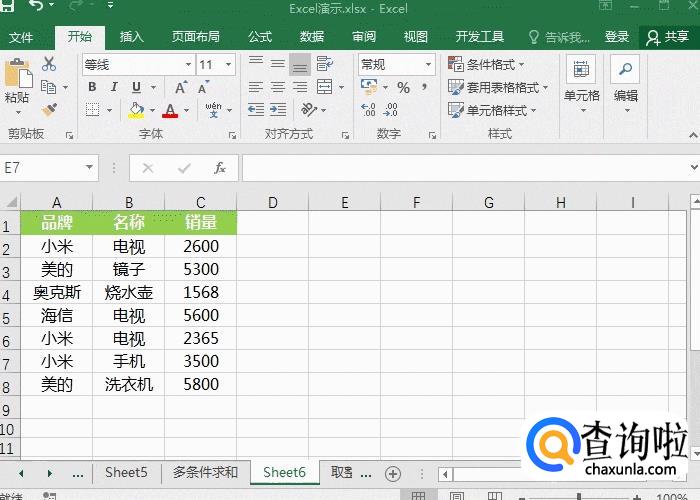This screenshot has width=700, height=500.
Task: Toggle Wrap Text icon
Action: [325, 64]
